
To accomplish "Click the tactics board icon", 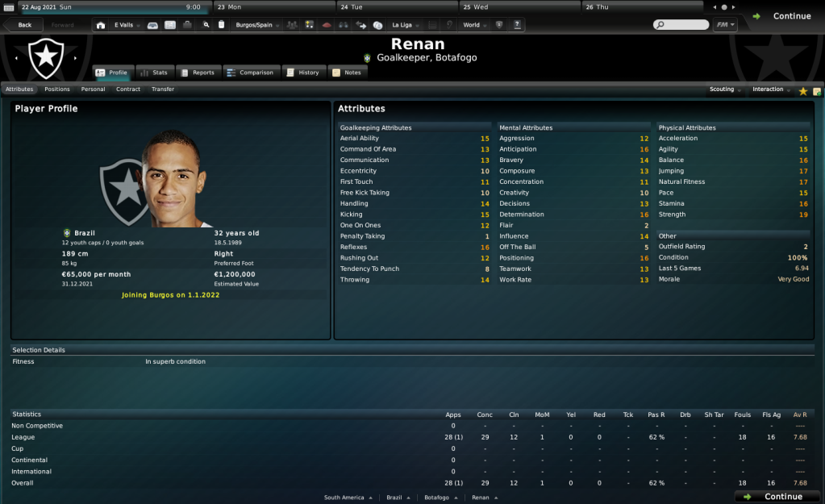I will tap(310, 25).
